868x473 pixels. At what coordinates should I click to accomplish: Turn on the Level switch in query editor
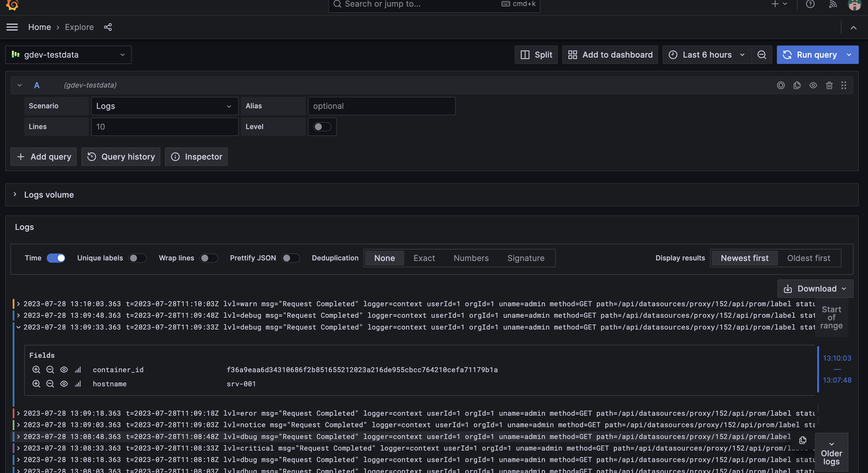point(322,126)
